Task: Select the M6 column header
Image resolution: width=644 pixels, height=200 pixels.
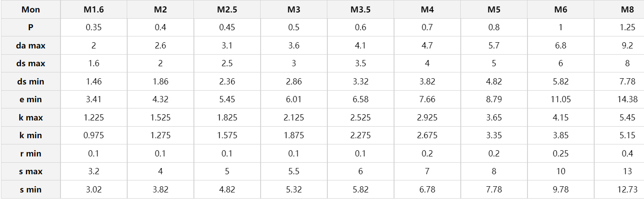Action: 560,10
